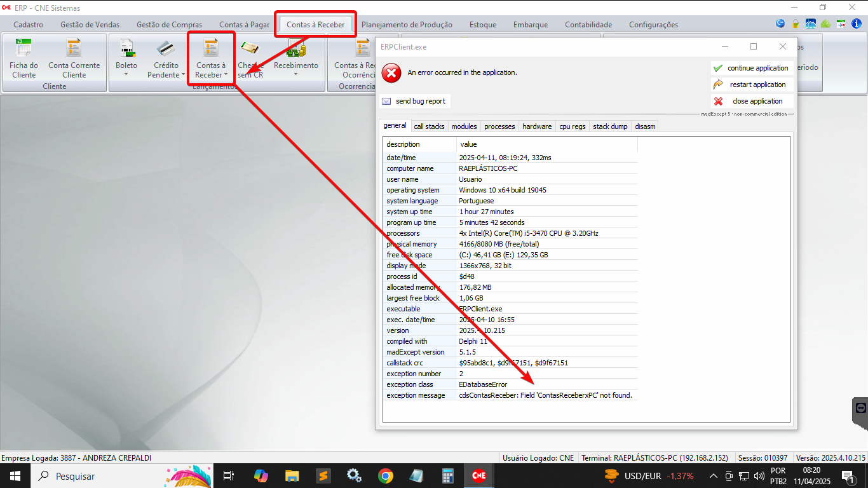Click the Pesquisar taskbar search box
Image resolution: width=868 pixels, height=488 pixels.
(95, 476)
